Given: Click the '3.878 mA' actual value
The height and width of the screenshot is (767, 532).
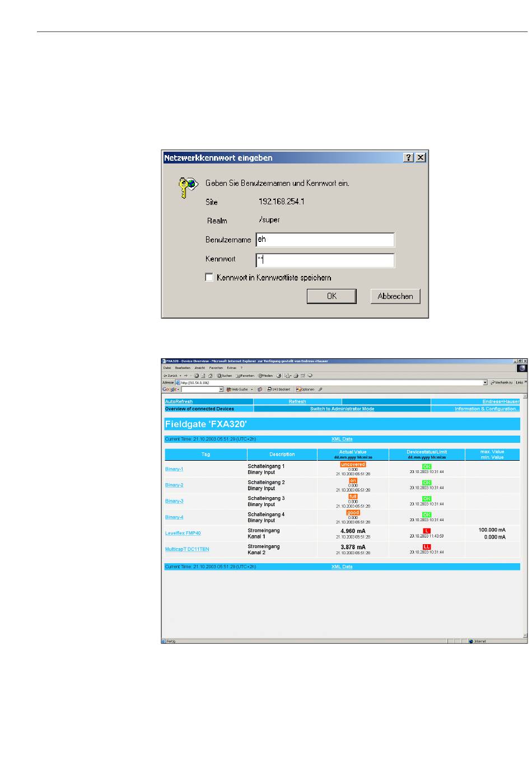Looking at the screenshot, I should pos(353,547).
